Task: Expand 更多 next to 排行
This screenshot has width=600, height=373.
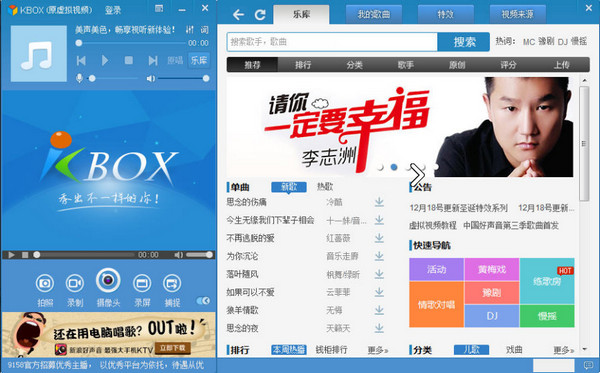Action: [x=378, y=350]
